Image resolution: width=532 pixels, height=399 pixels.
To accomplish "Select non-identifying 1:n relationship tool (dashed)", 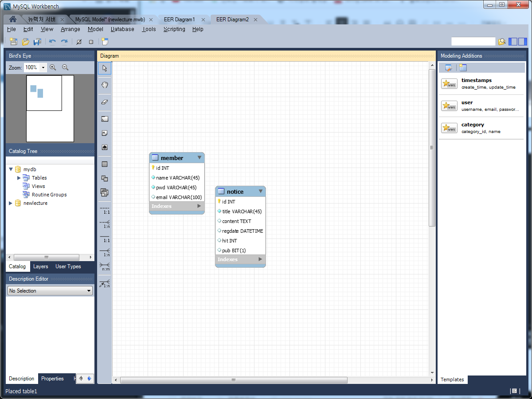I will pyautogui.click(x=105, y=224).
